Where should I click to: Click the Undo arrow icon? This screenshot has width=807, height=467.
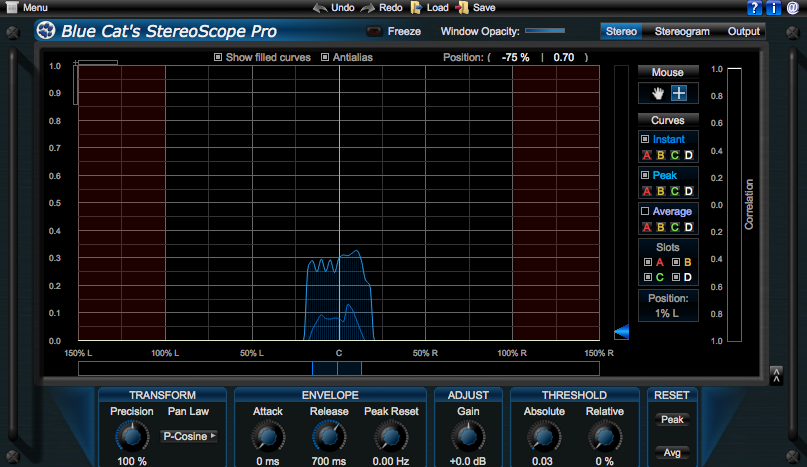click(320, 8)
